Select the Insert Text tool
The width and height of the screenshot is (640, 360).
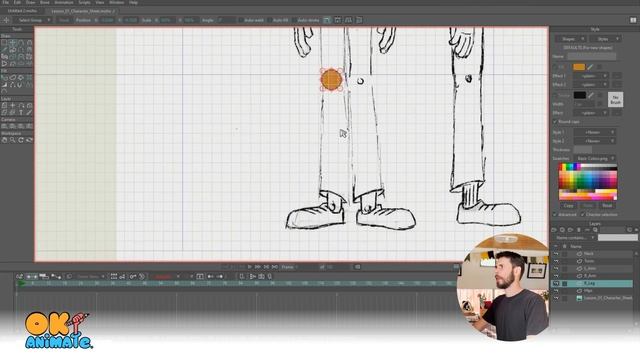click(21, 112)
